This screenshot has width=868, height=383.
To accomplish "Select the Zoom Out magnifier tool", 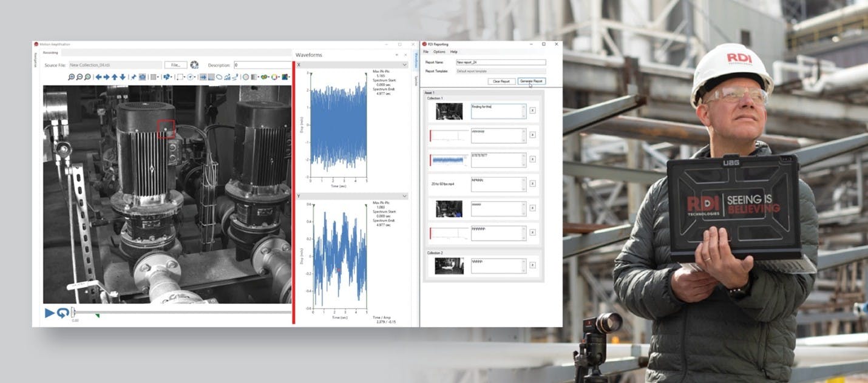I will pyautogui.click(x=80, y=78).
